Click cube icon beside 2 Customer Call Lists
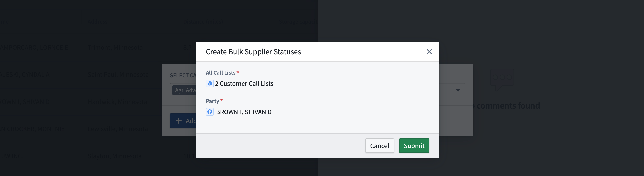This screenshot has width=644, height=176. click(209, 83)
